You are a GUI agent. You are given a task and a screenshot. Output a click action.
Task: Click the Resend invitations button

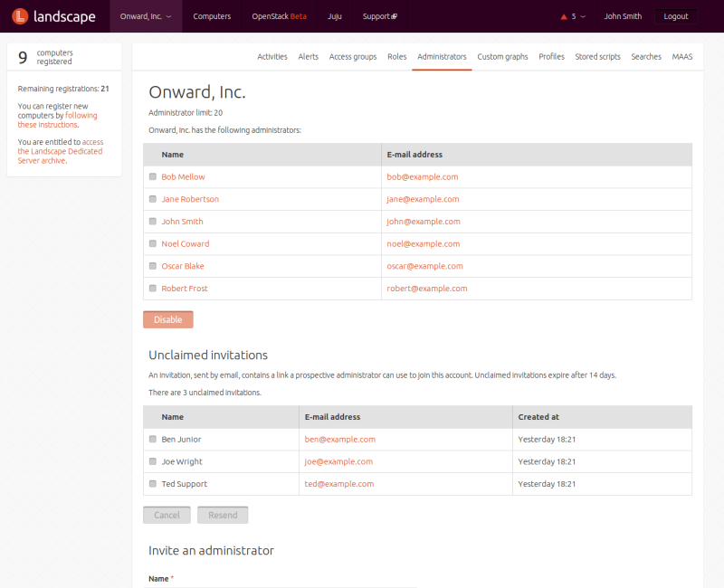(223, 516)
